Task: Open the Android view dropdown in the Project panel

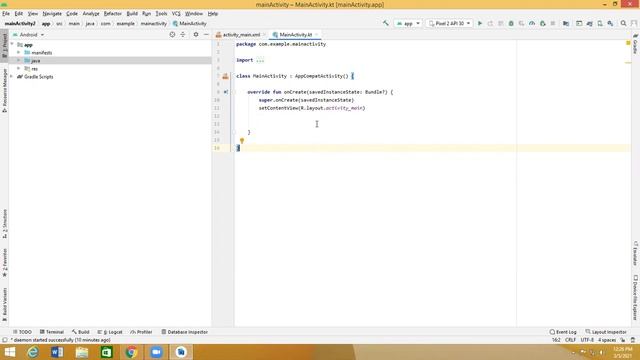Action: click(x=29, y=35)
